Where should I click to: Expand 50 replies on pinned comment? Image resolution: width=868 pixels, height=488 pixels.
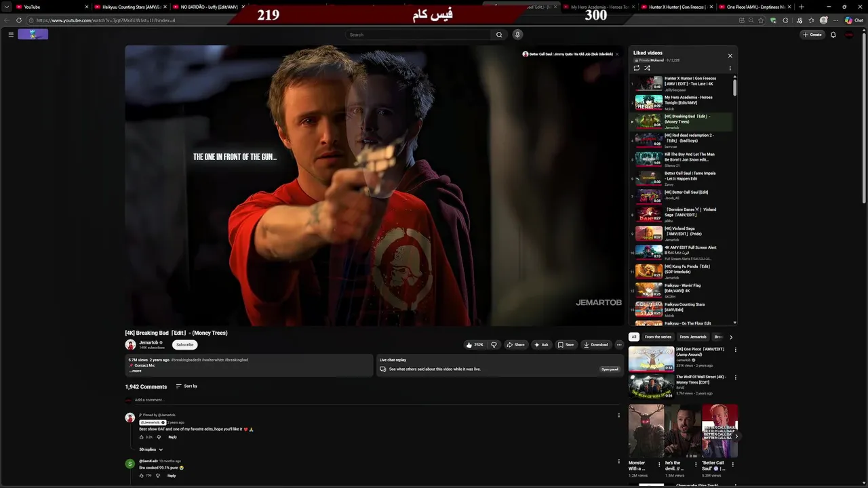151,449
